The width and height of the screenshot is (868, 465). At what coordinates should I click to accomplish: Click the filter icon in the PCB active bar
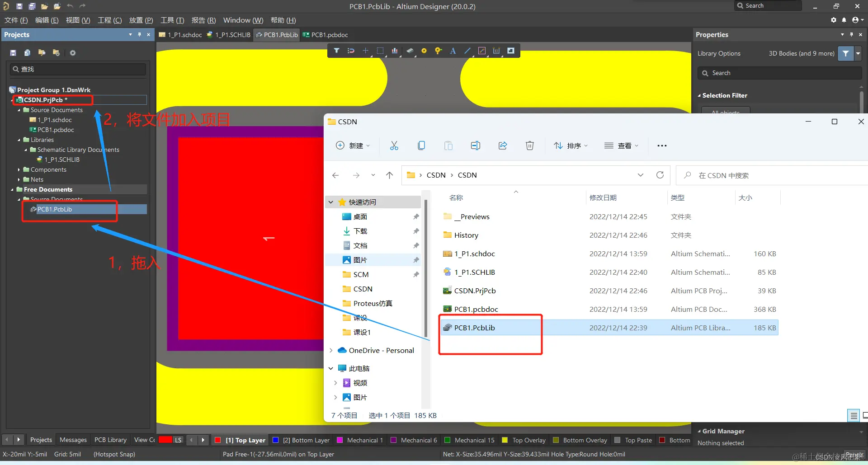tap(336, 51)
